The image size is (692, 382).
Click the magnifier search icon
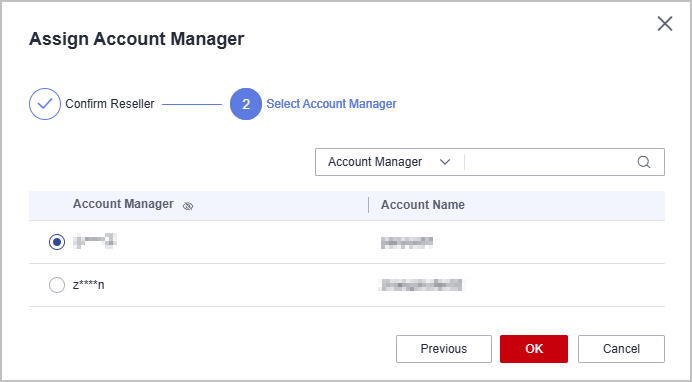click(644, 162)
